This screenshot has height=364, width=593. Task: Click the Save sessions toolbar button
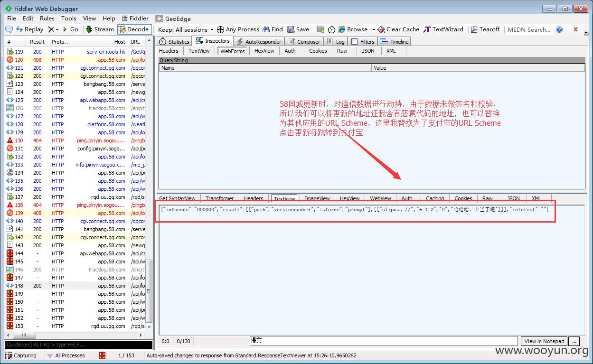tap(298, 29)
